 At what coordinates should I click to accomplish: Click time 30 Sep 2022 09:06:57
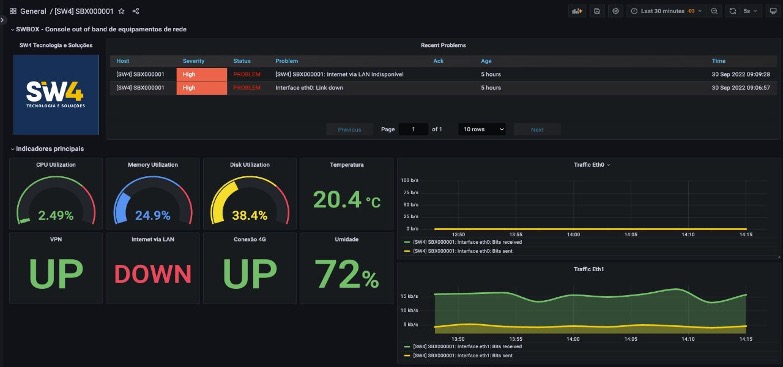[x=741, y=88]
